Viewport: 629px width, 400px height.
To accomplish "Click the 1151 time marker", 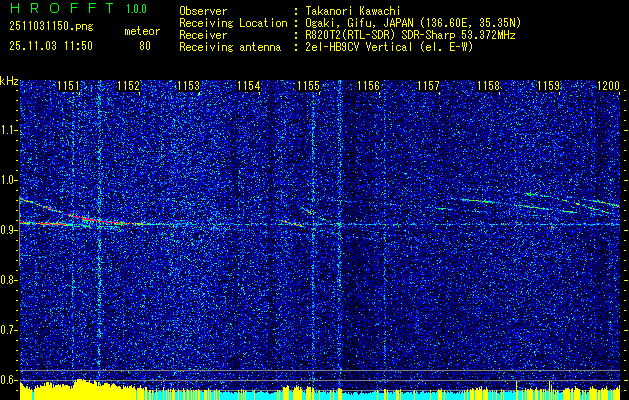I will [69, 85].
